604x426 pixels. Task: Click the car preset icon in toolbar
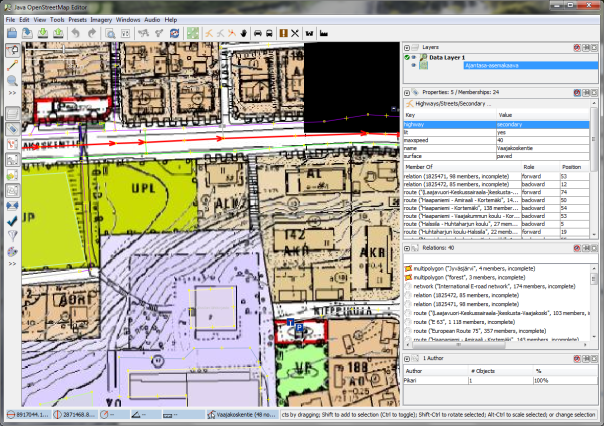point(260,34)
